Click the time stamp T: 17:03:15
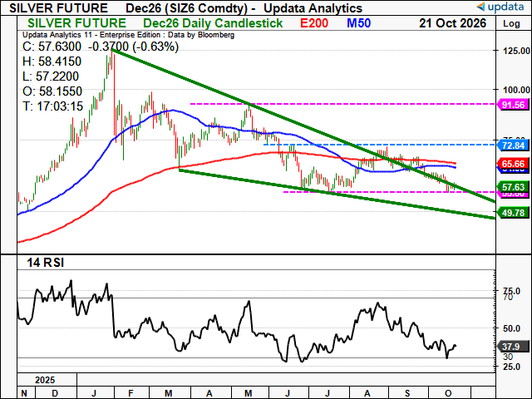This screenshot has width=532, height=399. (x=52, y=106)
